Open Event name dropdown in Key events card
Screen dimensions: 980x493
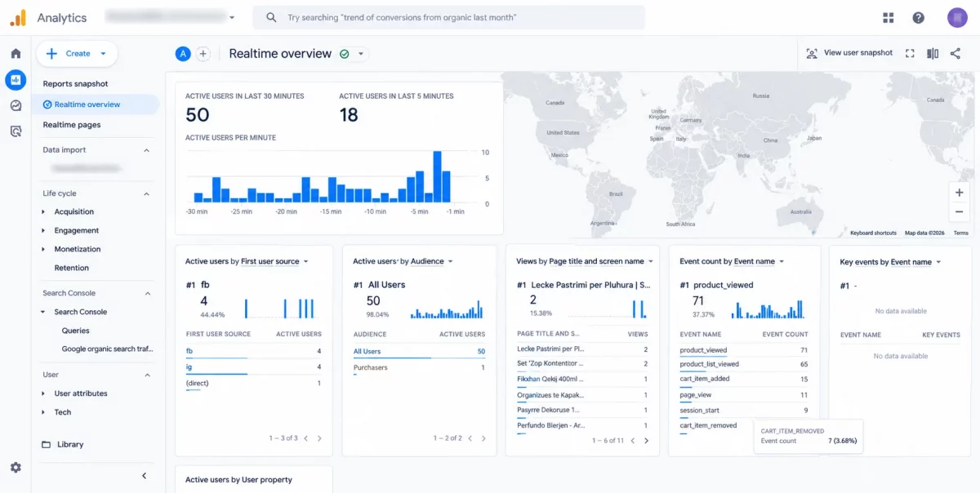[x=915, y=262]
